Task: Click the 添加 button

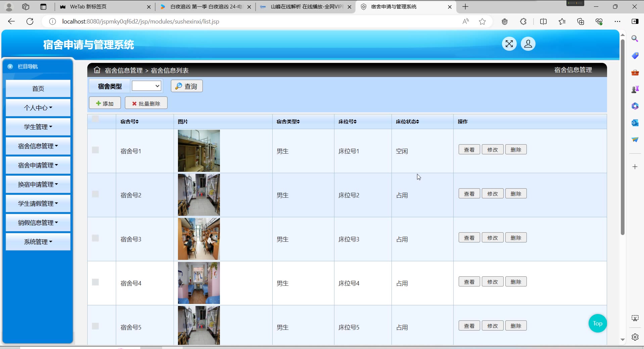Action: [105, 103]
